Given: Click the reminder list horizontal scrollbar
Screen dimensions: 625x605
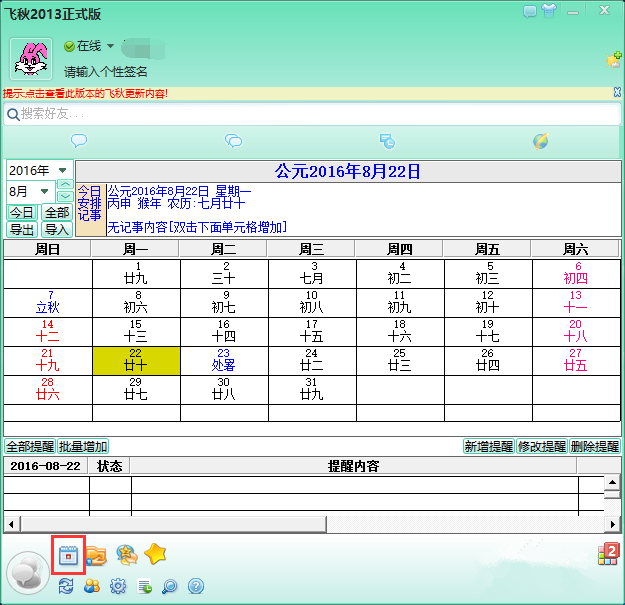Looking at the screenshot, I should click(300, 523).
